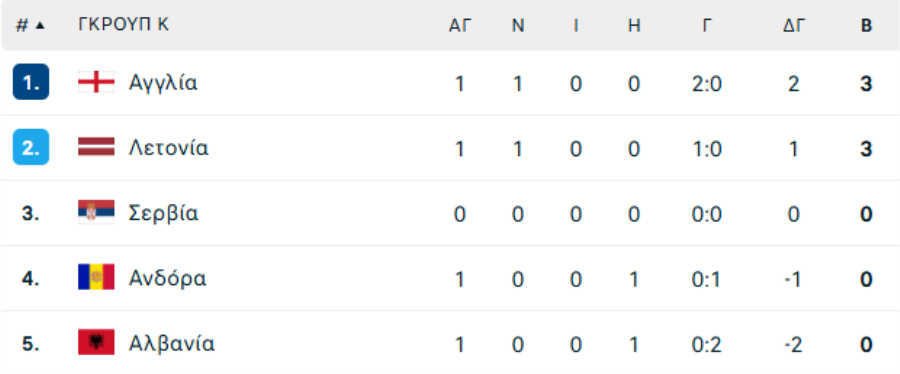Click the Serbia flag icon
This screenshot has width=900, height=374.
click(96, 212)
